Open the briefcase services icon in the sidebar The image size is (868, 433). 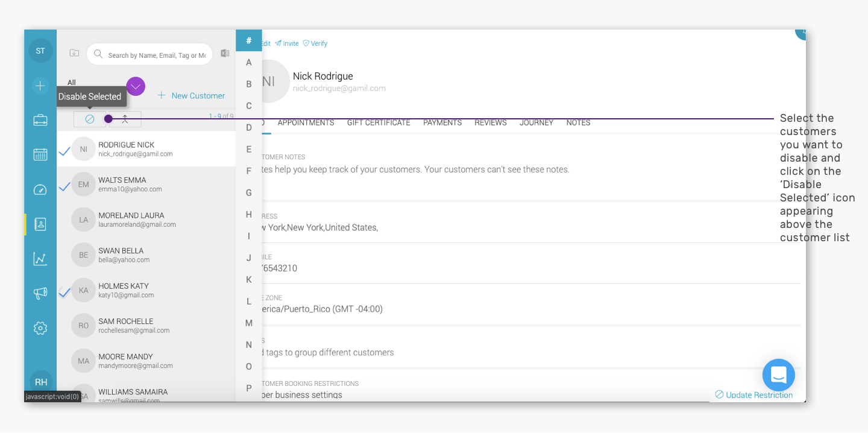click(40, 120)
